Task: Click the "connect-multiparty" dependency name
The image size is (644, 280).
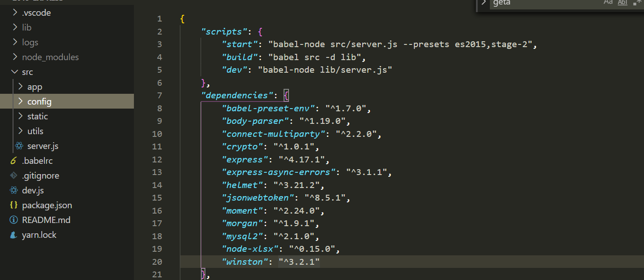Action: coord(273,134)
